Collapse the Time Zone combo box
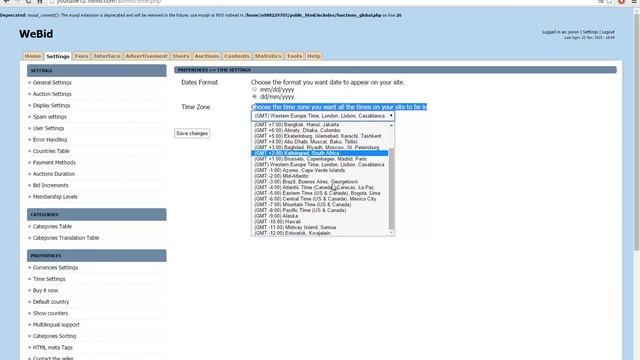This screenshot has width=640, height=360. click(323, 116)
